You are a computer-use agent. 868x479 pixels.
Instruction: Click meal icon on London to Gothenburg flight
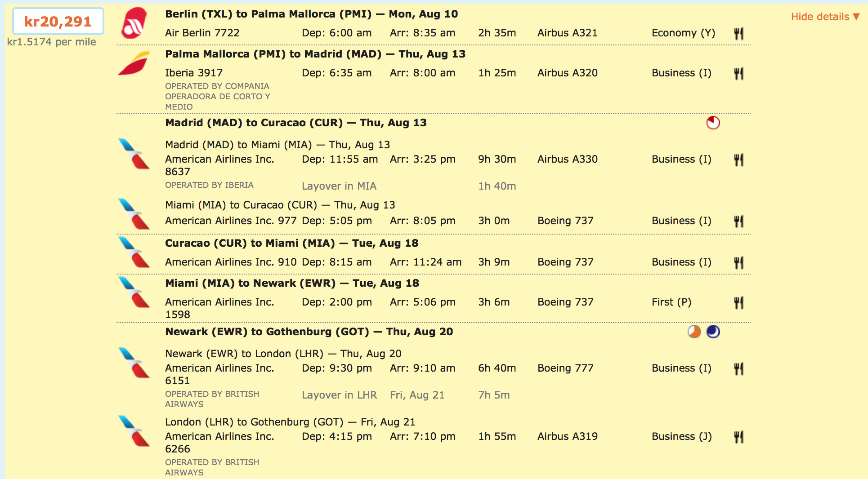click(x=738, y=437)
